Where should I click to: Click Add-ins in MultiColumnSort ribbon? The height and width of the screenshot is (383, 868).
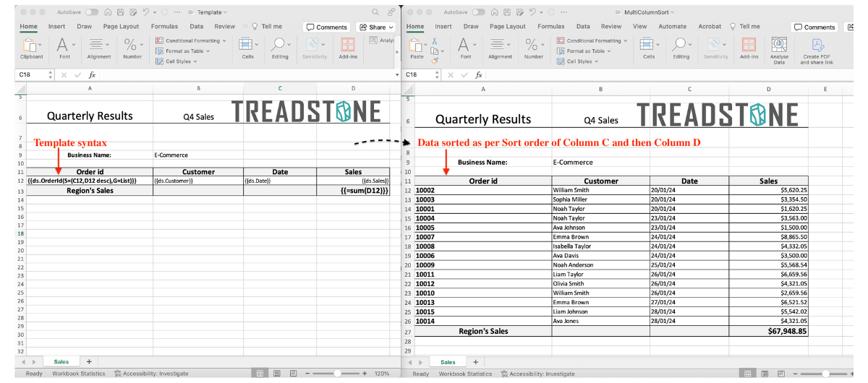(749, 48)
